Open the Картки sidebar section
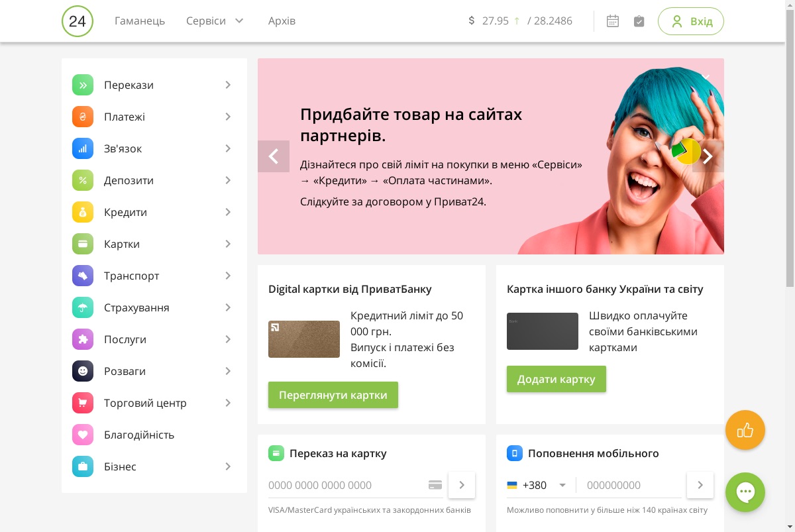795x532 pixels. 154,244
